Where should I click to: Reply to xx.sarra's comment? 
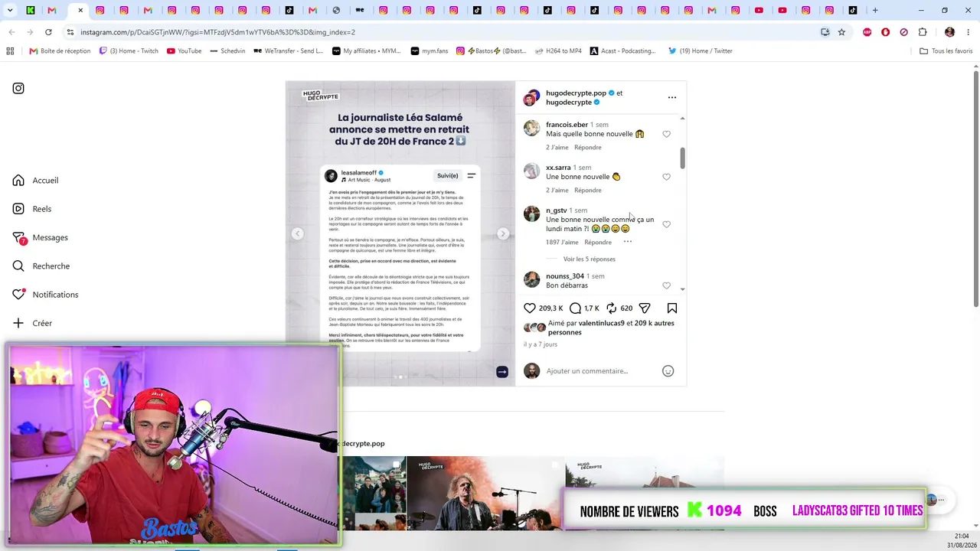[588, 191]
